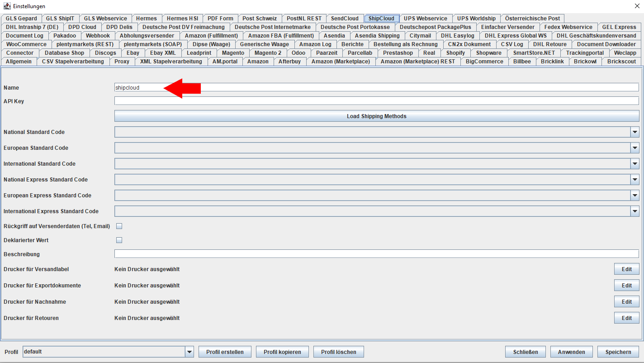Open the Fedex Webservice tab
Screen dimensions: 644x363
[x=568, y=27]
